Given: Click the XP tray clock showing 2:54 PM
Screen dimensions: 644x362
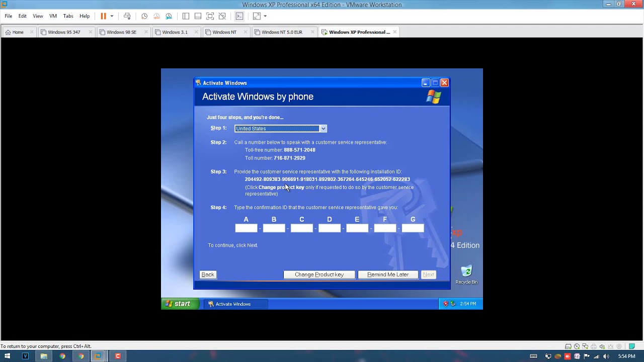Looking at the screenshot, I should (468, 304).
